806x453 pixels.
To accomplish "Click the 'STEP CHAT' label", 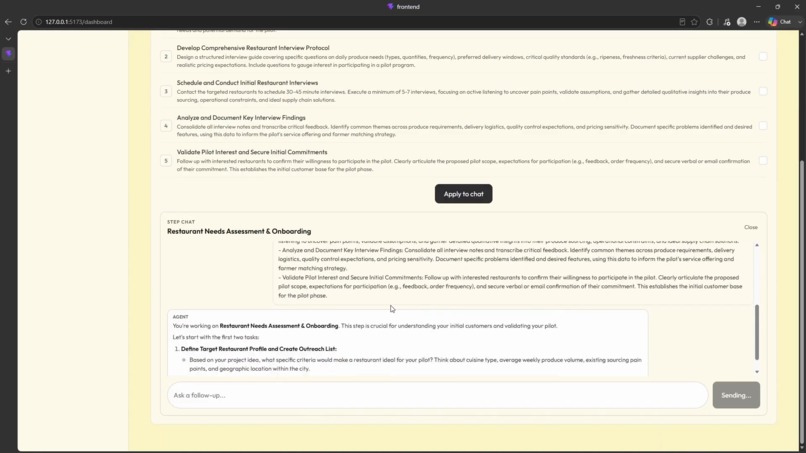I will (181, 222).
